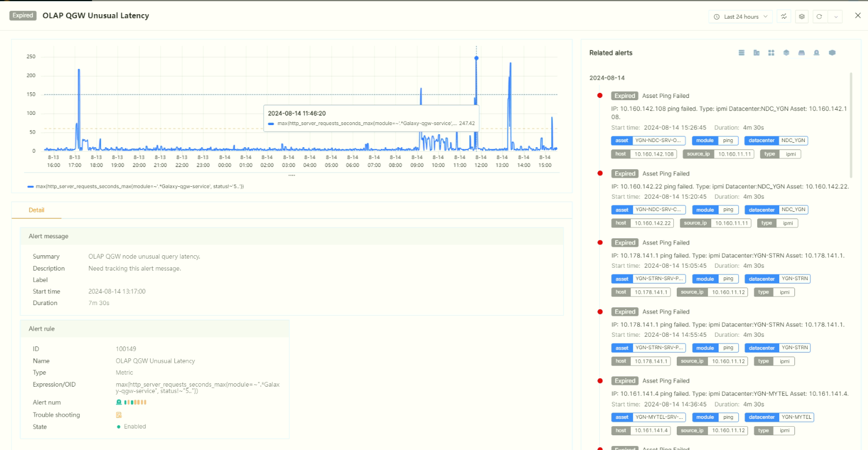868x450 pixels.
Task: Expand the refresh interval dropdown arrow
Action: click(836, 16)
